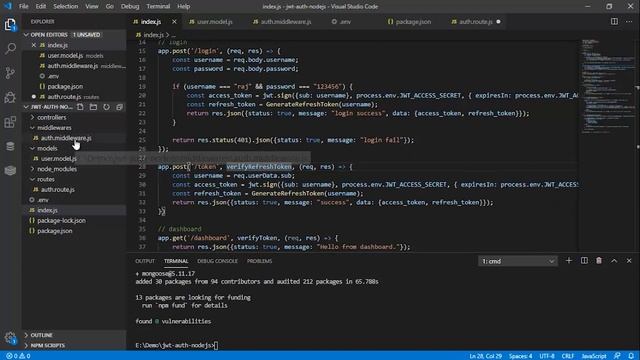Viewport: 640px width, 360px height.
Task: Click the errors and warnings status indicator
Action: click(x=18, y=356)
